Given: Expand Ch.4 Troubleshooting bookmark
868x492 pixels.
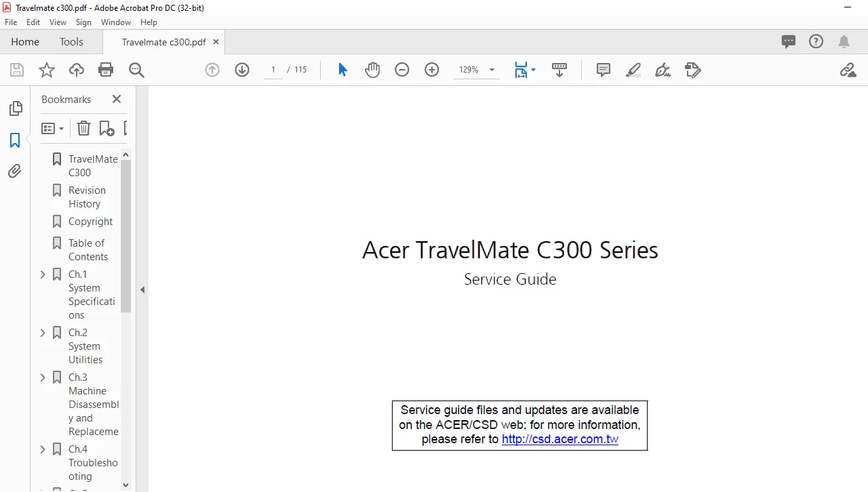Looking at the screenshot, I should pyautogui.click(x=43, y=449).
